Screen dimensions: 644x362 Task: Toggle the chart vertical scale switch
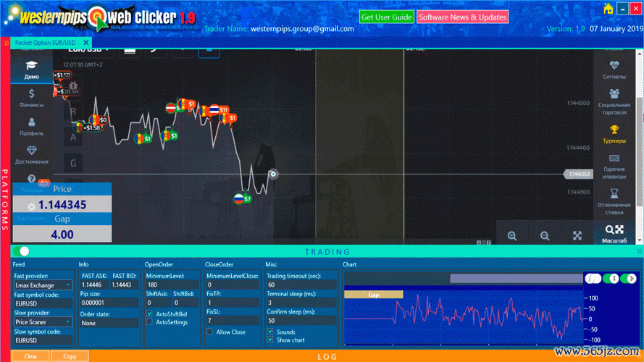coord(611,279)
